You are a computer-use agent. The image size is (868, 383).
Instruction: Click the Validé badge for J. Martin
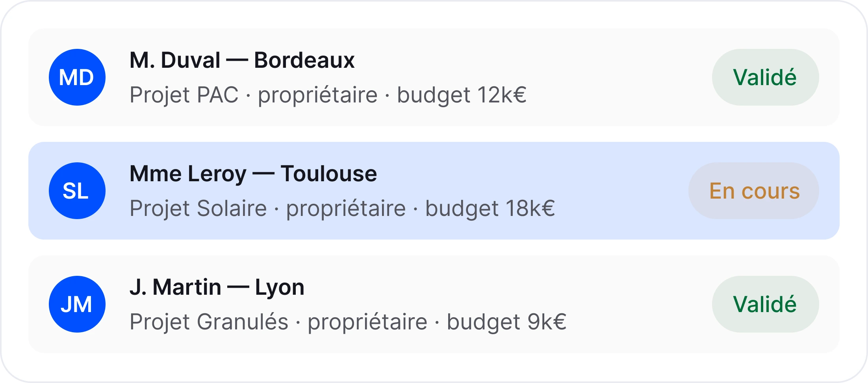point(765,304)
